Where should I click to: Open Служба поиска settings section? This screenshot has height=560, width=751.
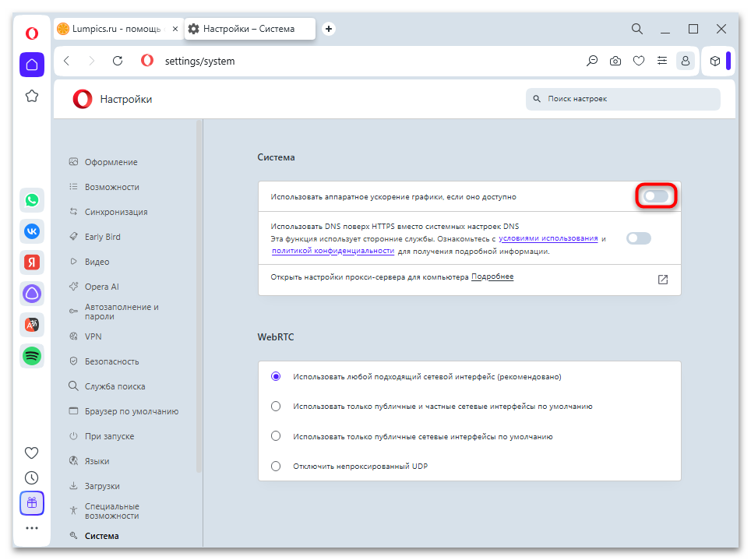(x=115, y=386)
